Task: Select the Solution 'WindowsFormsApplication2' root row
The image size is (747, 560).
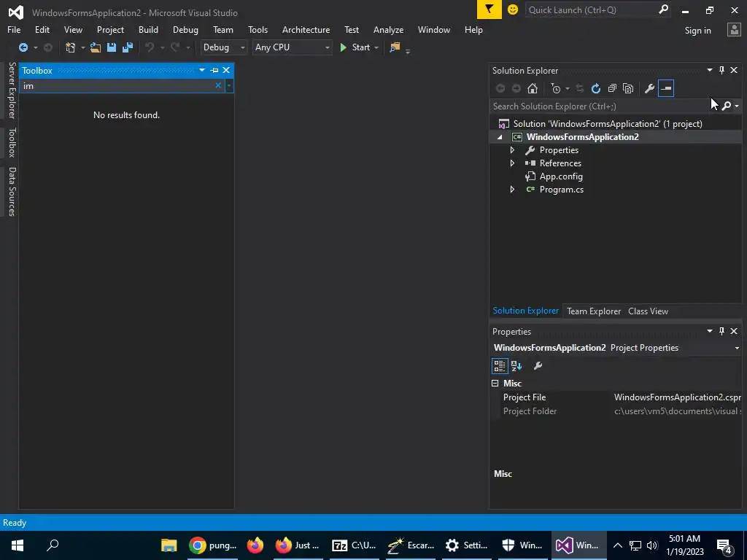Action: point(616,124)
